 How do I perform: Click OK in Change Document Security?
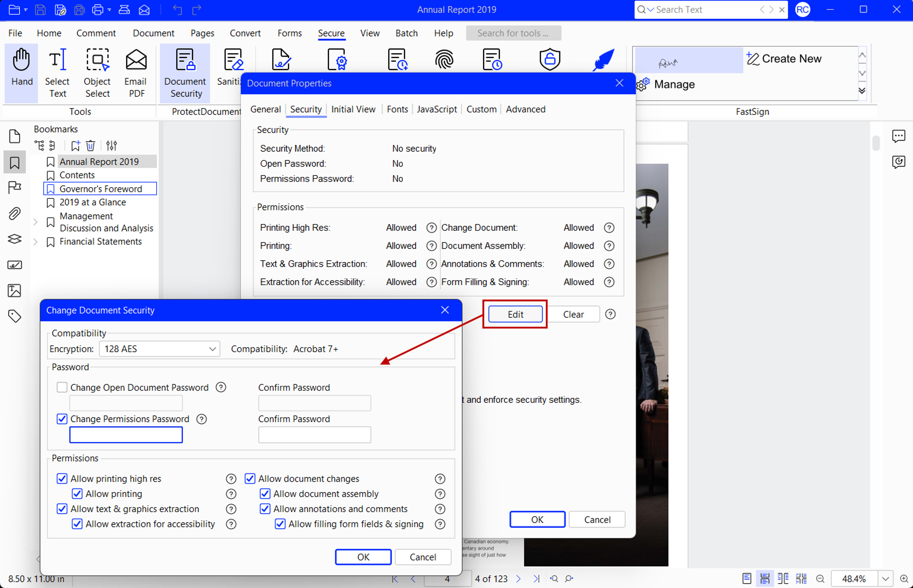pos(363,557)
